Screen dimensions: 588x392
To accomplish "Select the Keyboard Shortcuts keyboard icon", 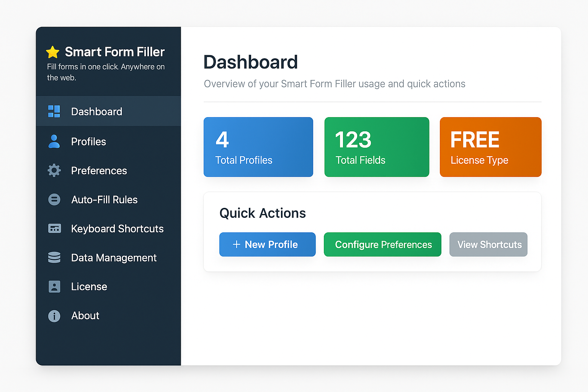I will coord(54,229).
